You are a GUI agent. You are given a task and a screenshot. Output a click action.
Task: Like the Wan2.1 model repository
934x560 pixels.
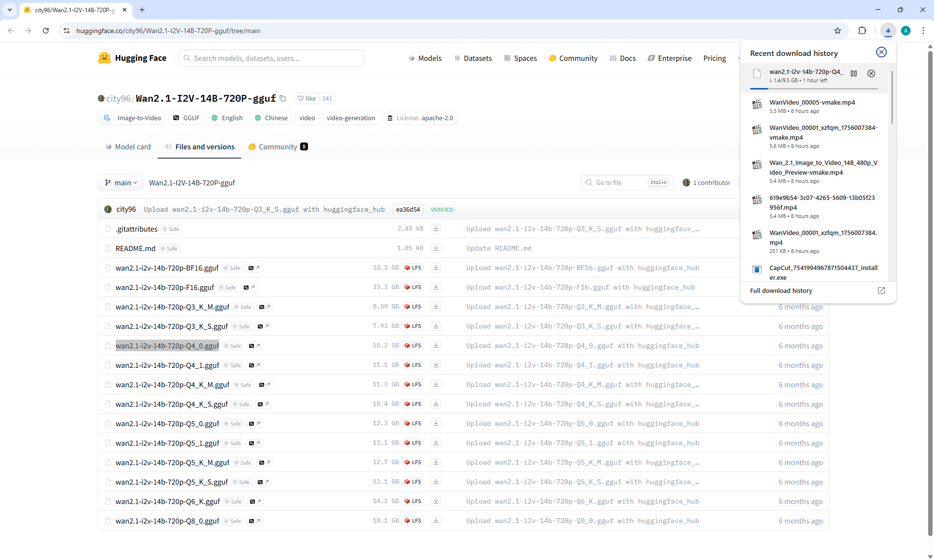(306, 98)
